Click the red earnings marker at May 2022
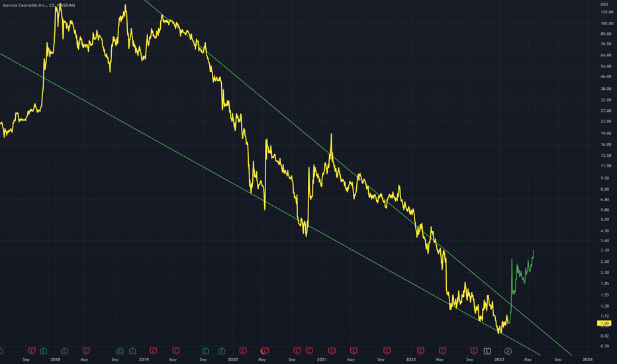This screenshot has height=364, width=617. (443, 351)
